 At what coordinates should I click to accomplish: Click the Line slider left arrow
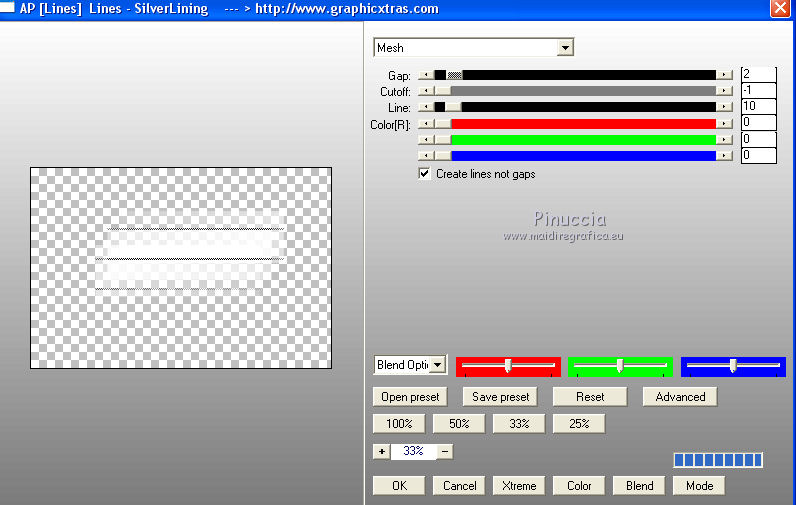426,108
